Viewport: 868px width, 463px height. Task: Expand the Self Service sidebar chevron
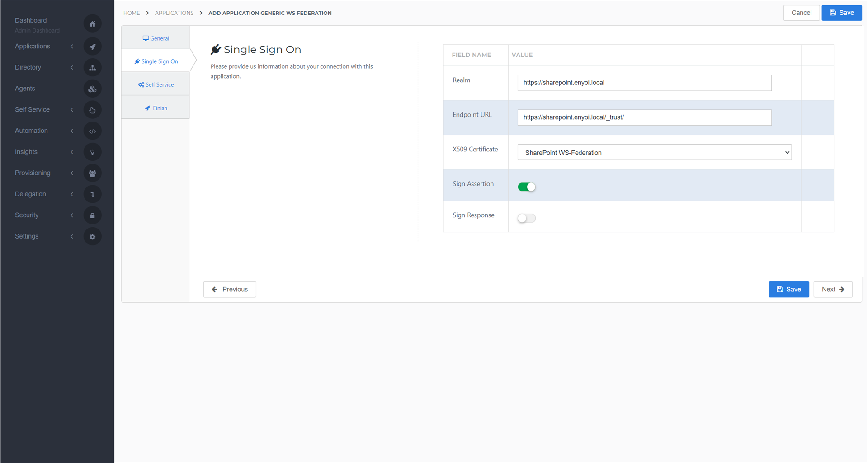(72, 110)
